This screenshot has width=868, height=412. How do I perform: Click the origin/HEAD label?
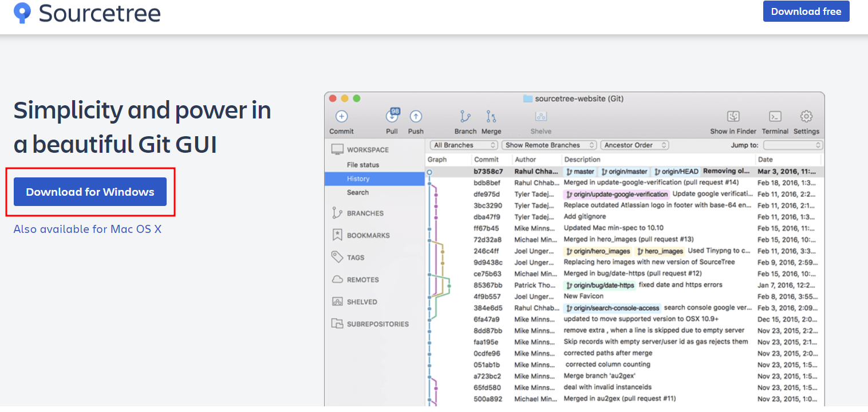(x=676, y=171)
